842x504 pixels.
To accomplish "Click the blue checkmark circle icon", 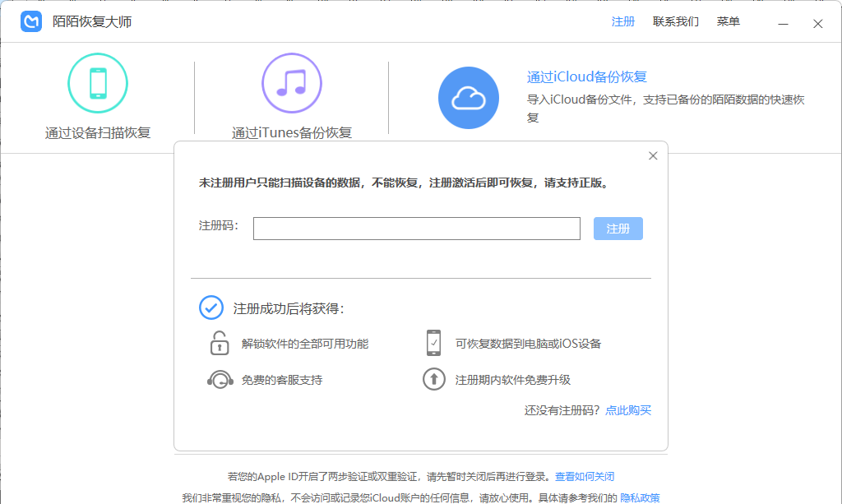I will click(211, 307).
